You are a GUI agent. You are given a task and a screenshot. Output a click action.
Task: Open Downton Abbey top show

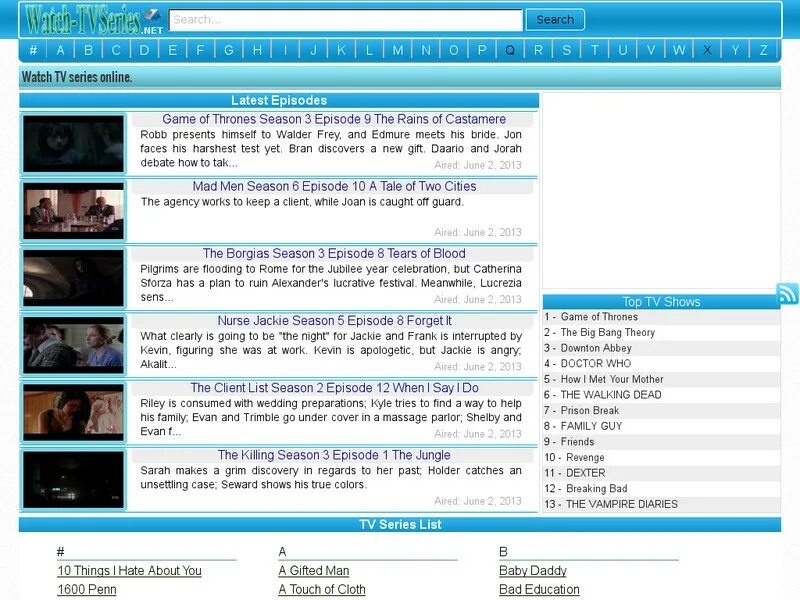[x=596, y=348]
